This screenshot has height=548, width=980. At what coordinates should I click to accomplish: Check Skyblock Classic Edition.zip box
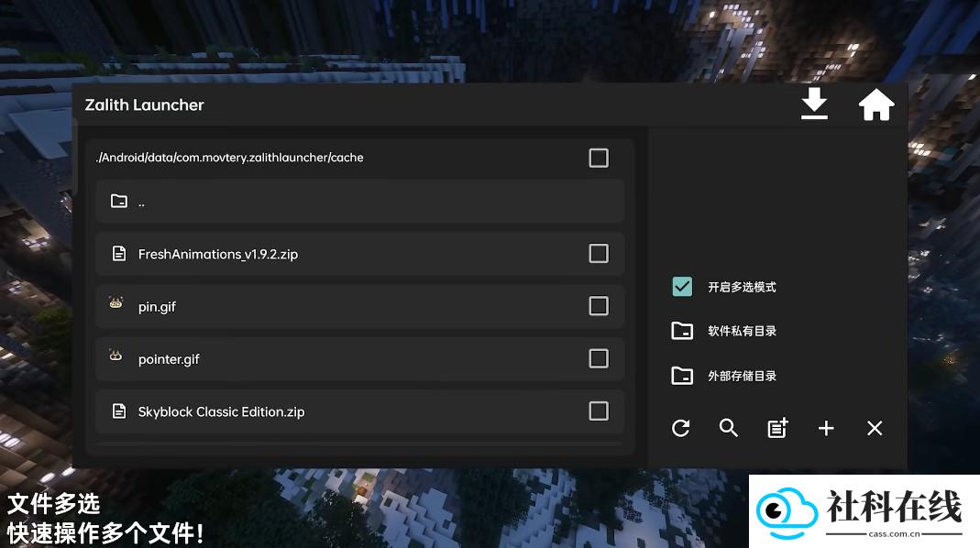coord(599,411)
